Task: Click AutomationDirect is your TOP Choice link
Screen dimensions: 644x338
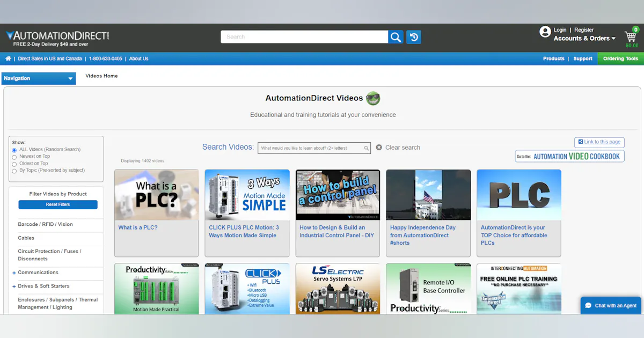Action: [514, 235]
